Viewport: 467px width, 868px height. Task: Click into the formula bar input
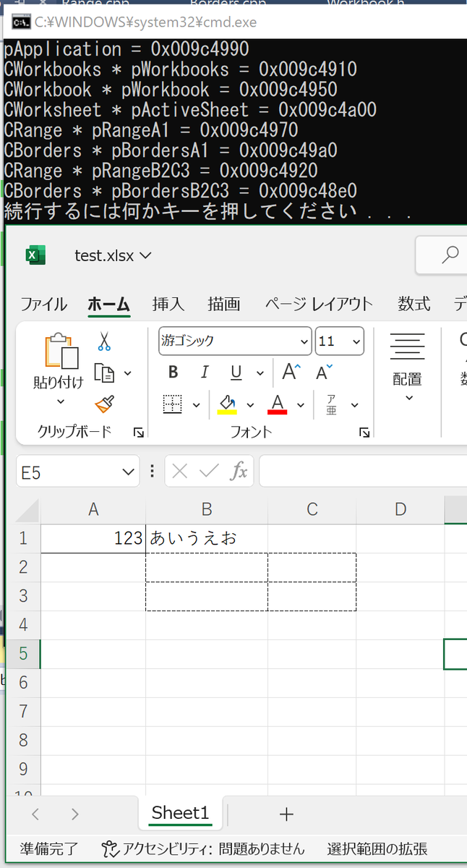pyautogui.click(x=363, y=472)
